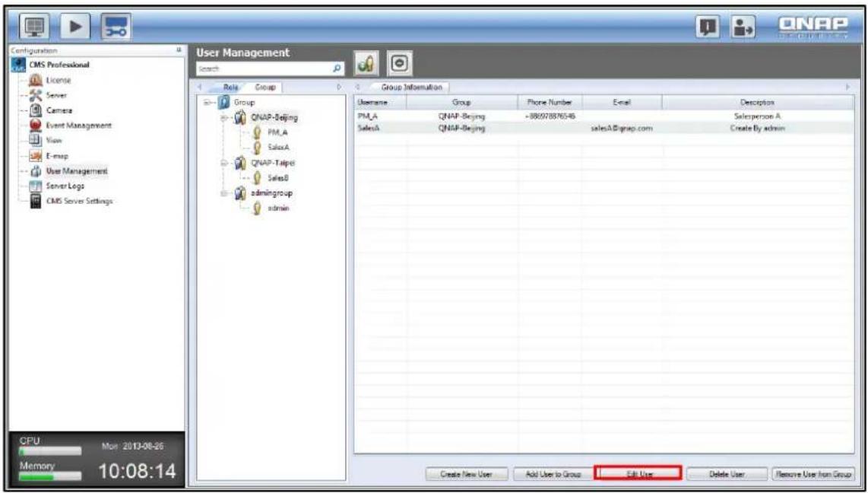868x493 pixels.
Task: Collapse the QNAP-Beijing group
Action: coord(224,118)
